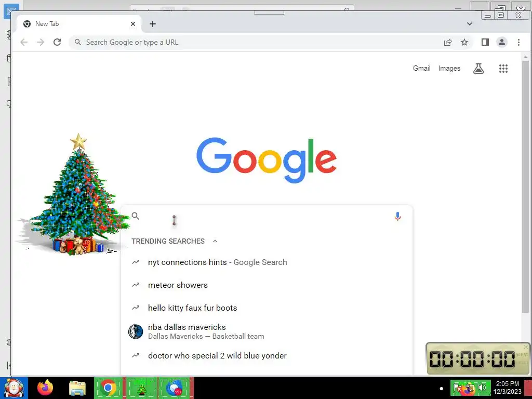Switch to Chrome in the taskbar
This screenshot has height=399, width=532.
[108, 388]
